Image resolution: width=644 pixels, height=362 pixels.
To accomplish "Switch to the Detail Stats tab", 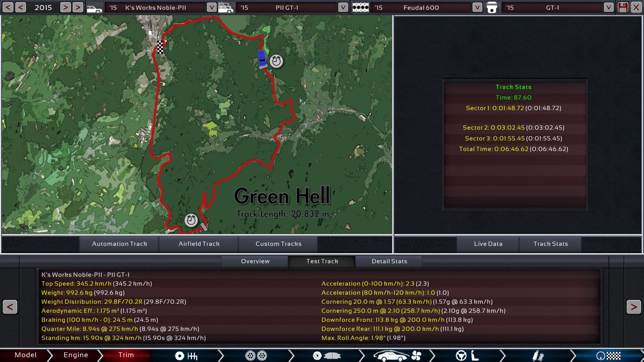I will 389,261.
